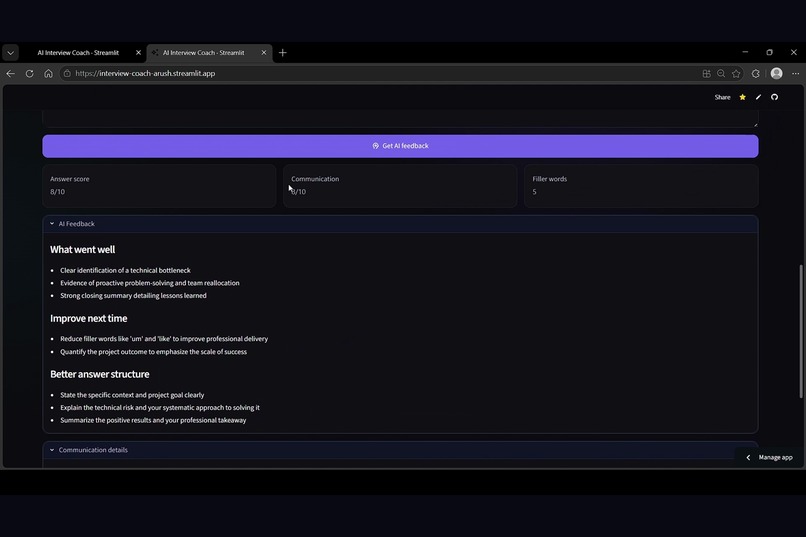This screenshot has width=806, height=537.
Task: Go back with the browser back arrow
Action: (x=10, y=73)
